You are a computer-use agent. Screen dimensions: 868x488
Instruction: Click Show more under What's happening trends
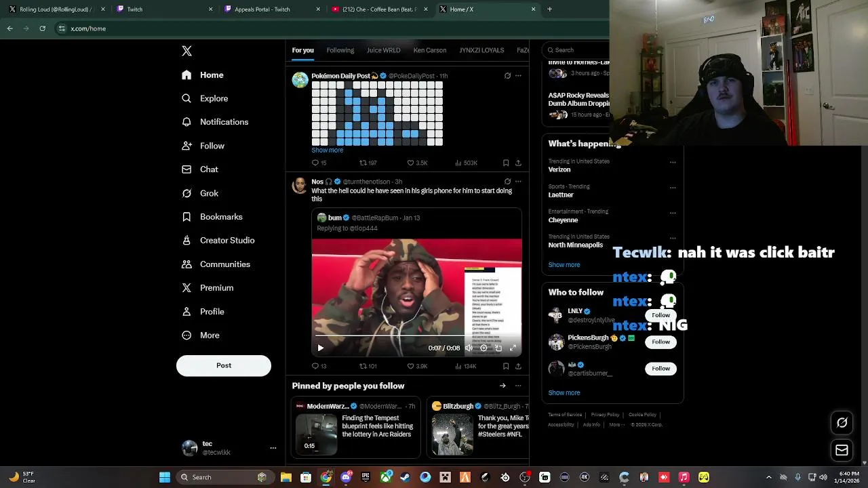(x=564, y=265)
